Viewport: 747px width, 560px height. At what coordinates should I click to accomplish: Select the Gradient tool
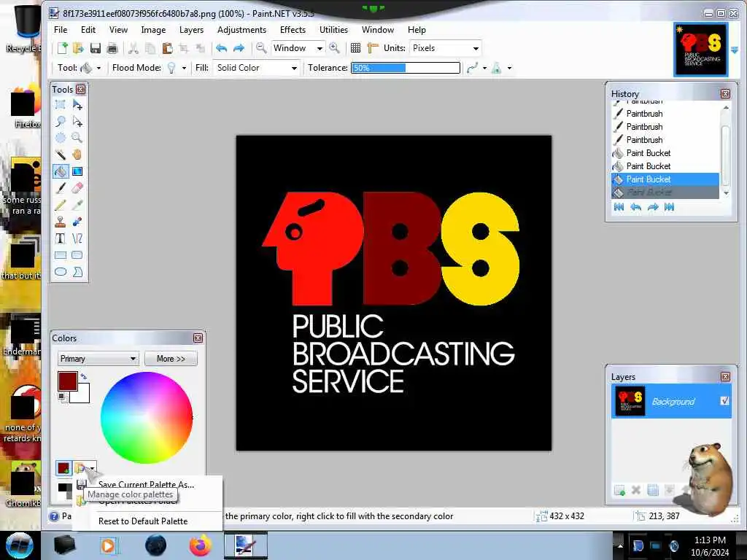click(x=77, y=171)
